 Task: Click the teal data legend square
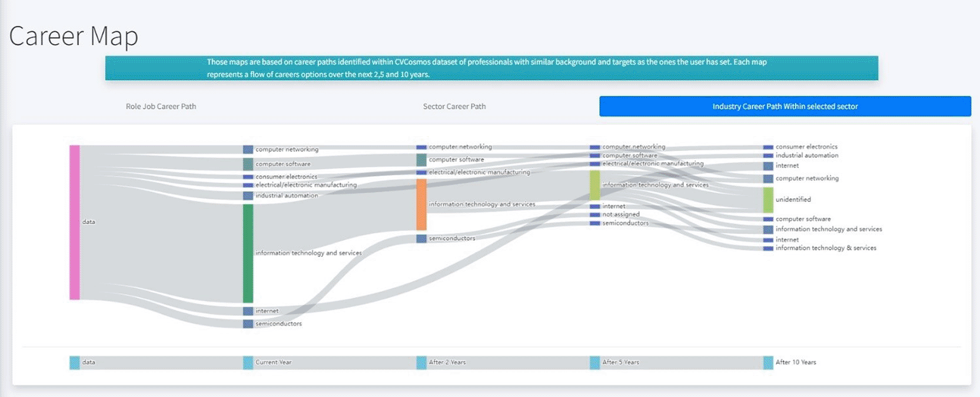point(75,363)
